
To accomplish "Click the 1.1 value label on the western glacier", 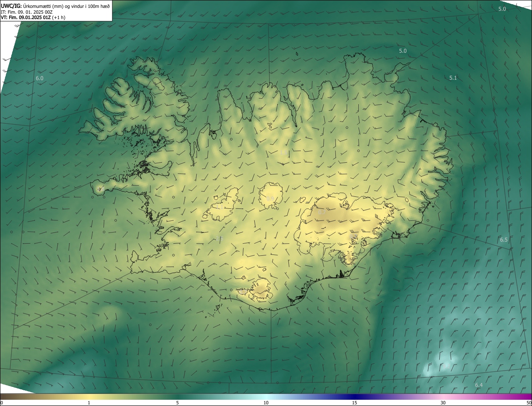I will (x=219, y=206).
